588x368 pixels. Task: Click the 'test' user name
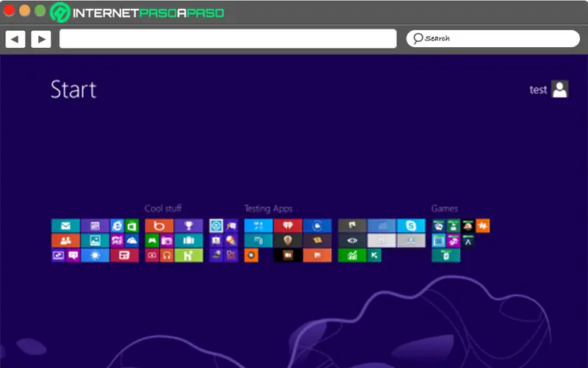(x=538, y=90)
